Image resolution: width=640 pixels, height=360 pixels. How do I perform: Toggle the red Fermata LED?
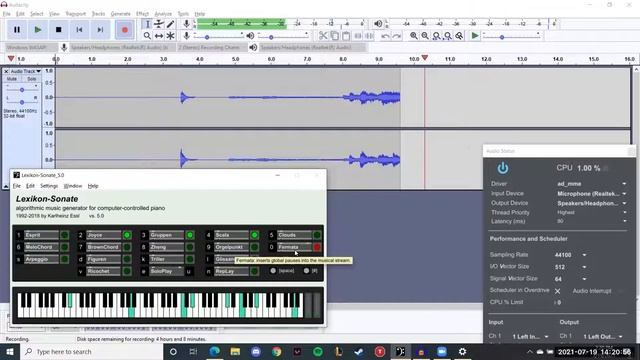[x=317, y=247]
